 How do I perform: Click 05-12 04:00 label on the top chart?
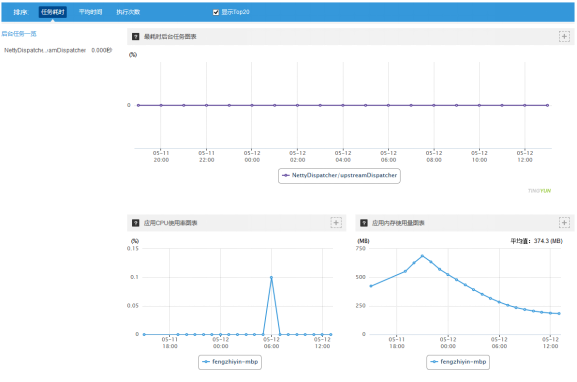pyautogui.click(x=343, y=156)
